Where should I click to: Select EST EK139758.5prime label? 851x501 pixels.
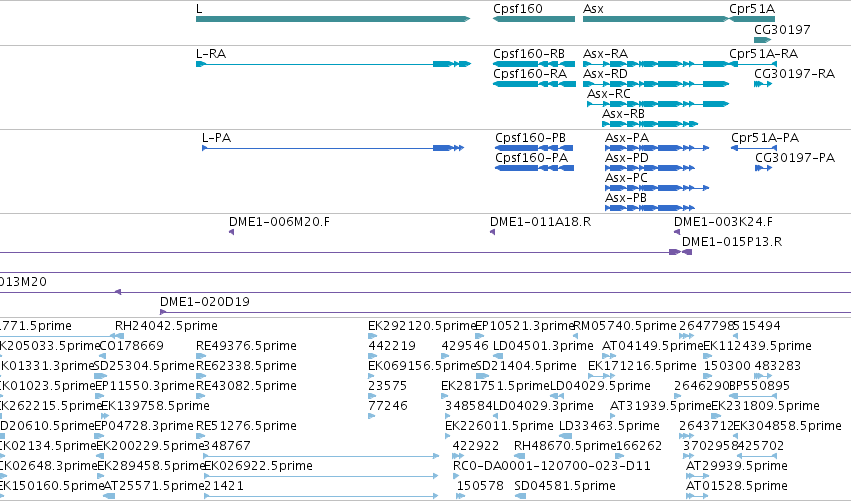[155, 406]
